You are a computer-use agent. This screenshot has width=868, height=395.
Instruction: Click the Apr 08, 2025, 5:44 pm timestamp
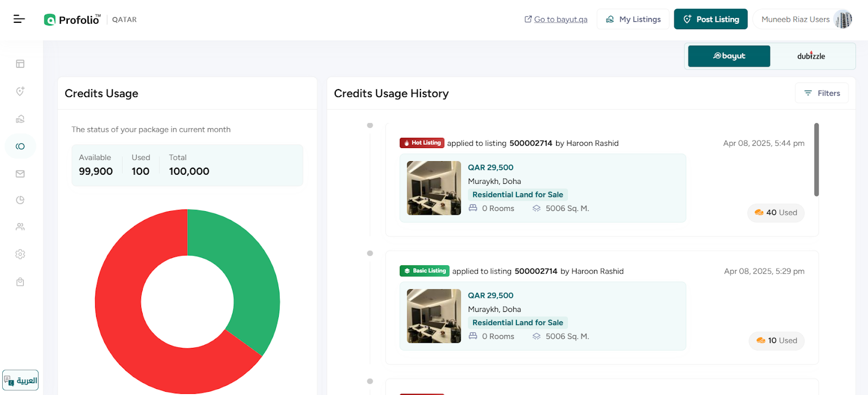coord(764,143)
